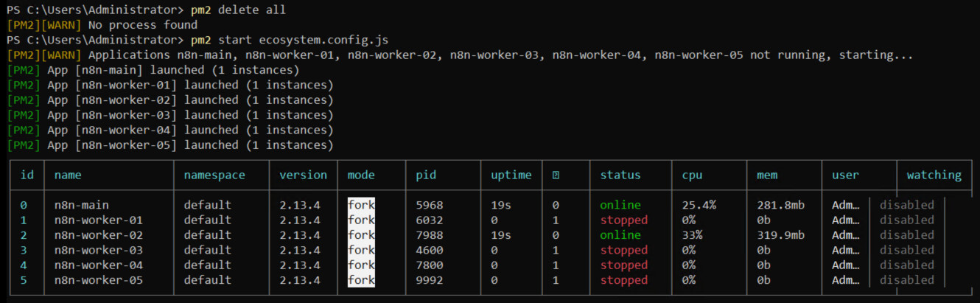The width and height of the screenshot is (980, 303).
Task: Click the 25.4% cpu value
Action: coord(699,205)
